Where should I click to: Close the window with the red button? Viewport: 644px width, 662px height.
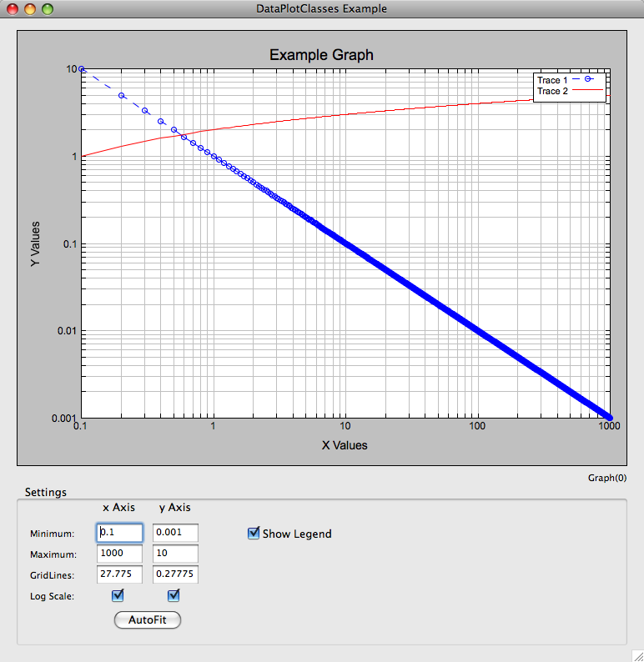[x=13, y=9]
